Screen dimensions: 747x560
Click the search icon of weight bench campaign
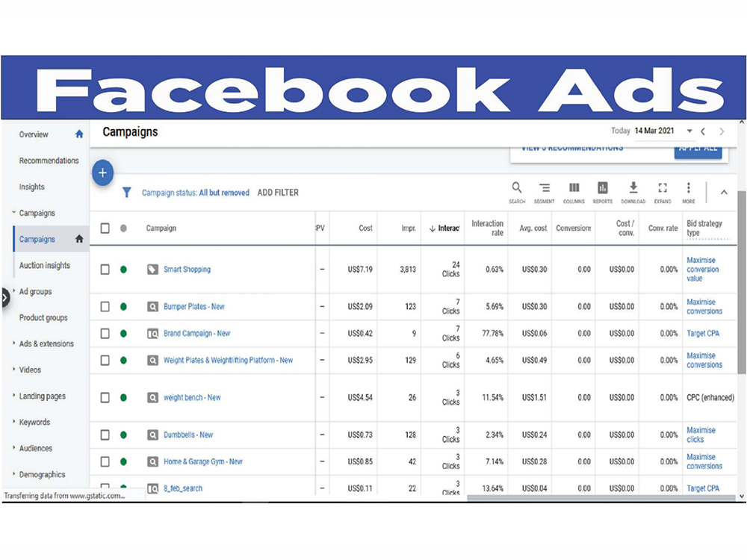point(152,398)
